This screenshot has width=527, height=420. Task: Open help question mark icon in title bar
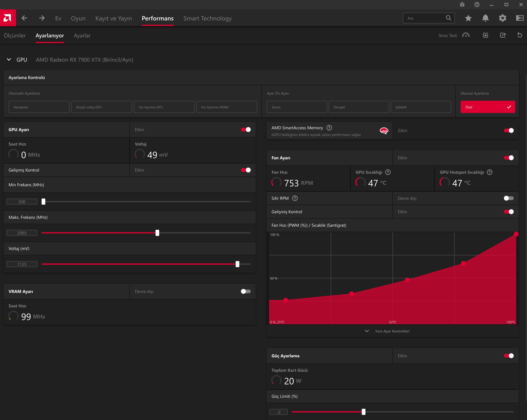tap(477, 5)
